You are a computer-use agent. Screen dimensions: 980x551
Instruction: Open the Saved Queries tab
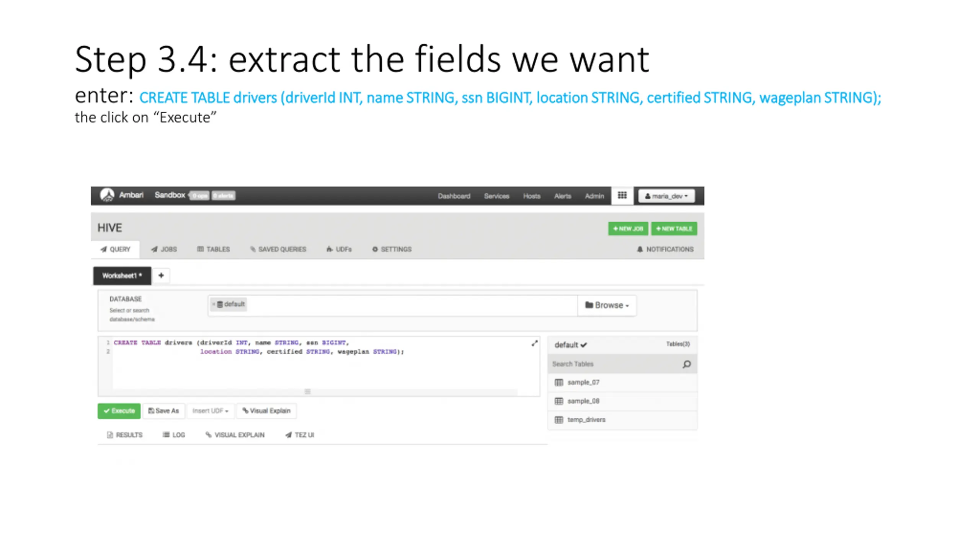(x=278, y=249)
